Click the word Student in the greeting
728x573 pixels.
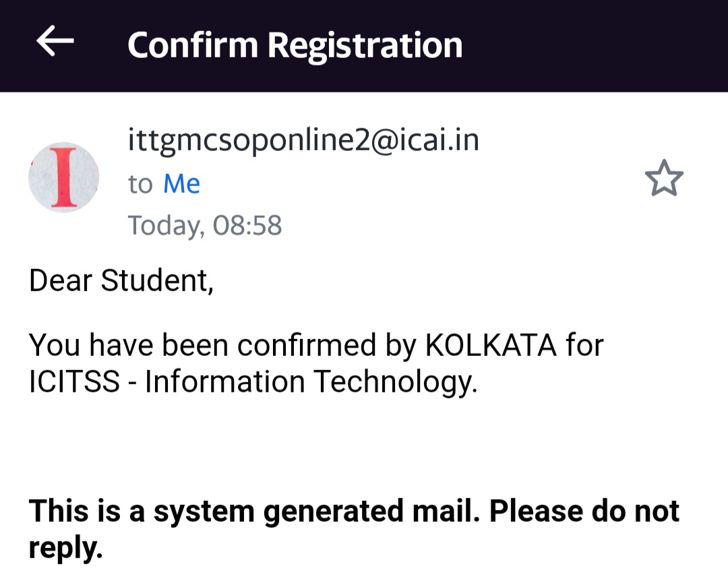[156, 280]
